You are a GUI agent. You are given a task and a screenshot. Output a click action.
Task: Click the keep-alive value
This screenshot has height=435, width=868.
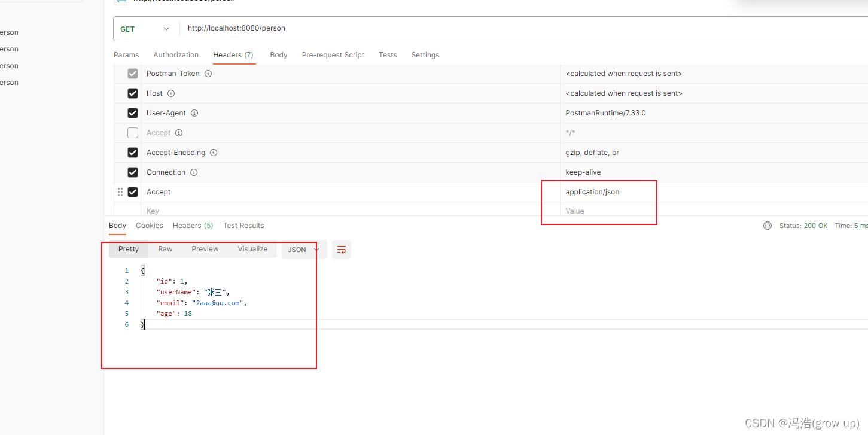pos(583,172)
